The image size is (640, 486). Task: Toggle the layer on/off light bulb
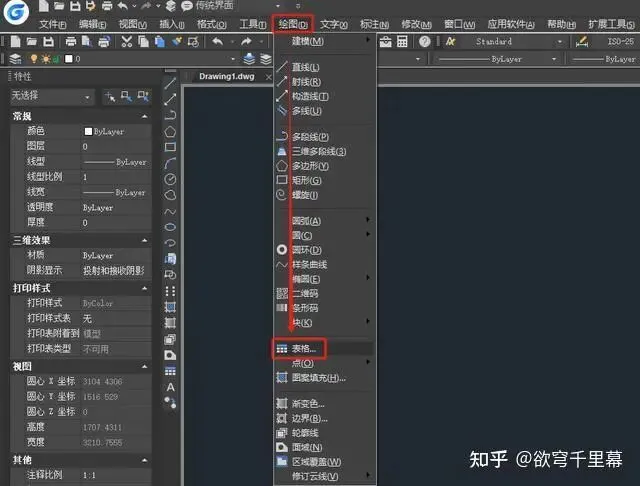pyautogui.click(x=34, y=59)
